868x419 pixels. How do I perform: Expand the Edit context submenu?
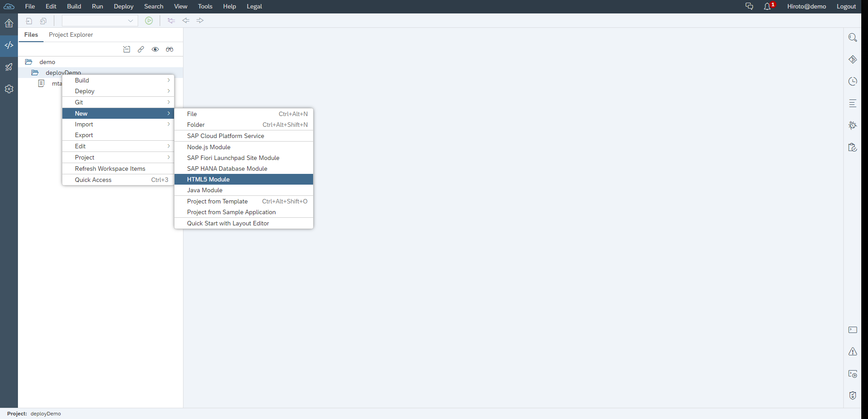coord(118,146)
